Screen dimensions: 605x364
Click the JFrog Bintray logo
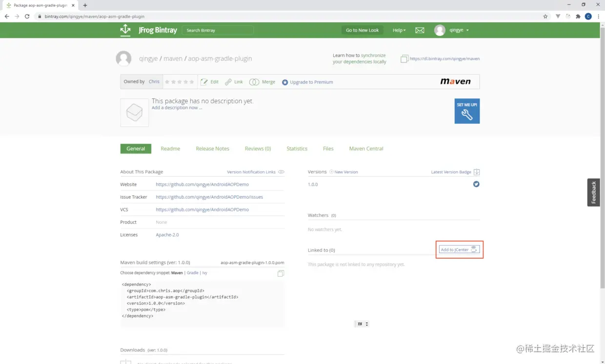(x=148, y=30)
